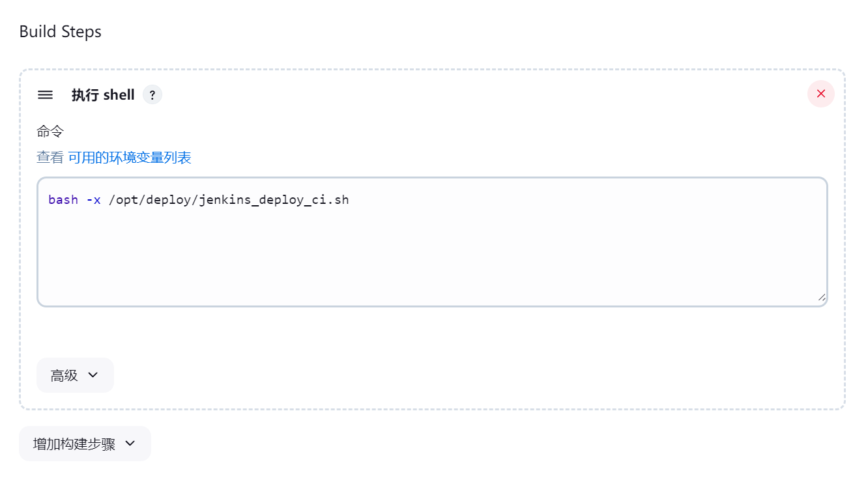Click the chevron arrow on 高级

[x=93, y=375]
